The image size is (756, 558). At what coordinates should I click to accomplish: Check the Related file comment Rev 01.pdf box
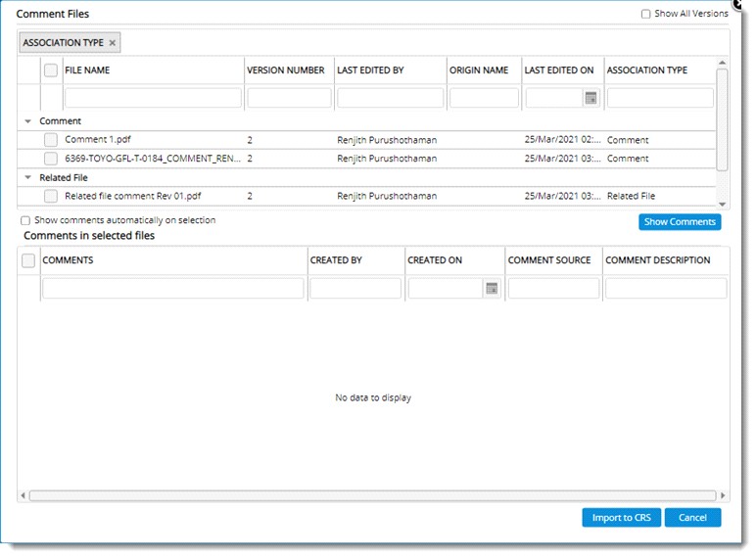click(51, 197)
